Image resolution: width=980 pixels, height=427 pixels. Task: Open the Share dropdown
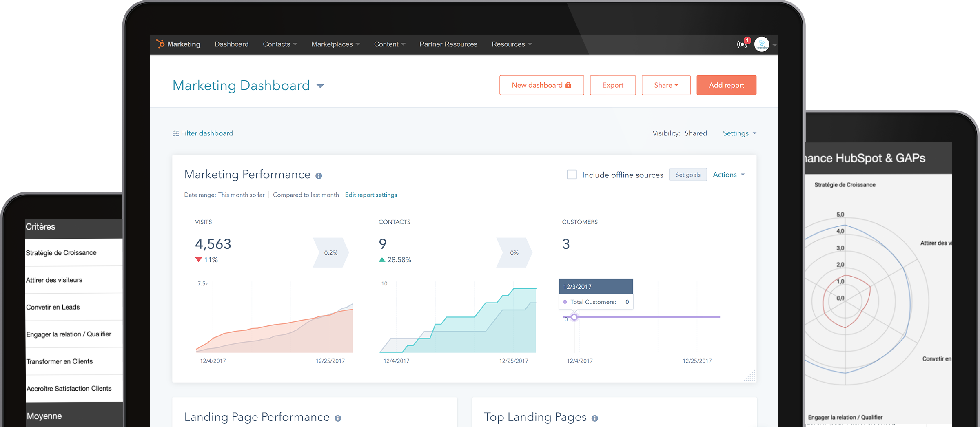[666, 85]
